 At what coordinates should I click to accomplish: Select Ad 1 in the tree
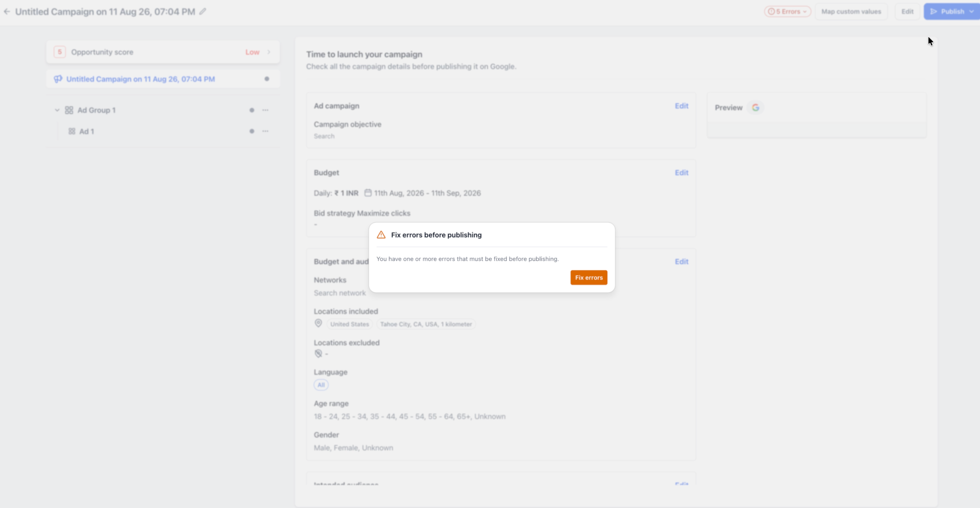(86, 131)
